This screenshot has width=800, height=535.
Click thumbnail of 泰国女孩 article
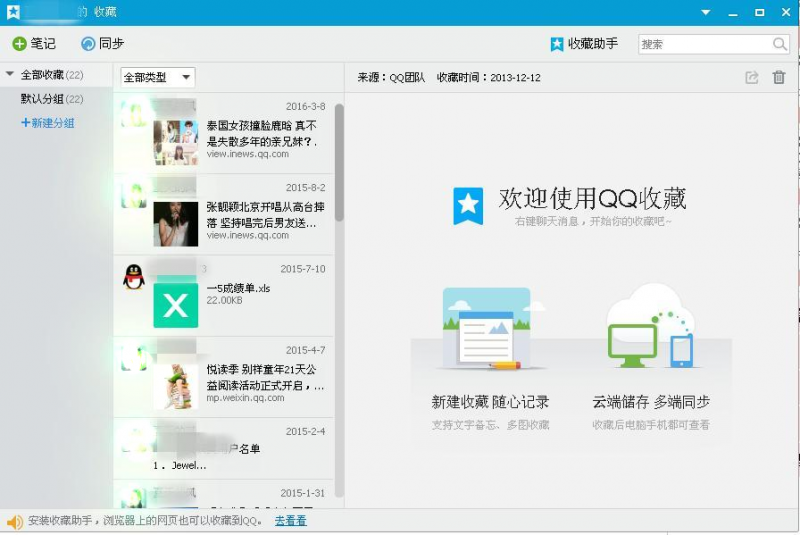176,143
